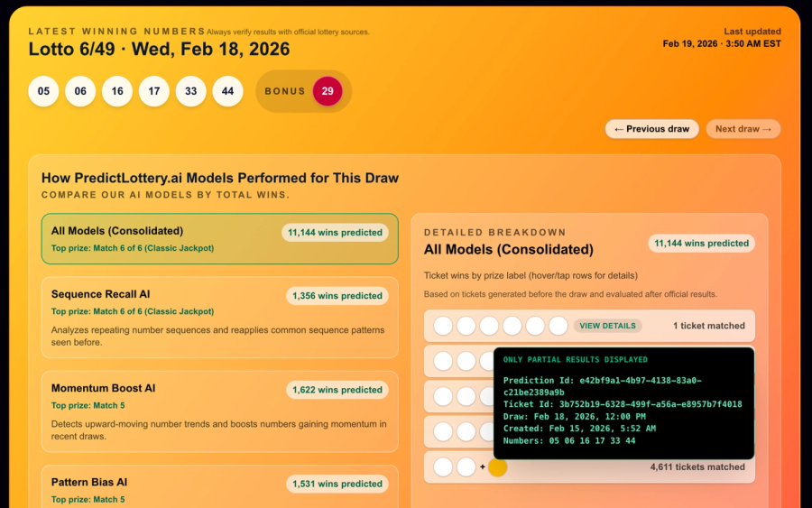Screen dimensions: 812x508
Task: Click "Top prize: Match 5" under Momentum Boost AI
Action: [x=88, y=405]
